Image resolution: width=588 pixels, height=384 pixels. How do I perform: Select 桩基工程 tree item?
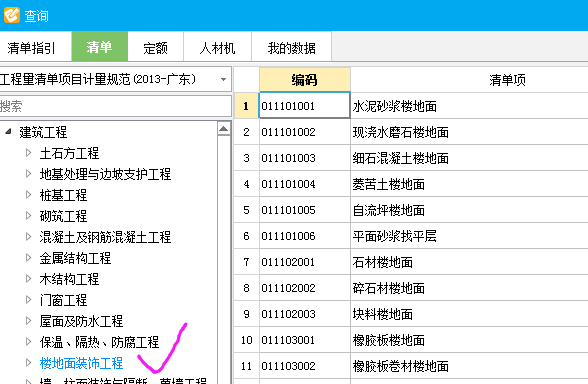63,195
